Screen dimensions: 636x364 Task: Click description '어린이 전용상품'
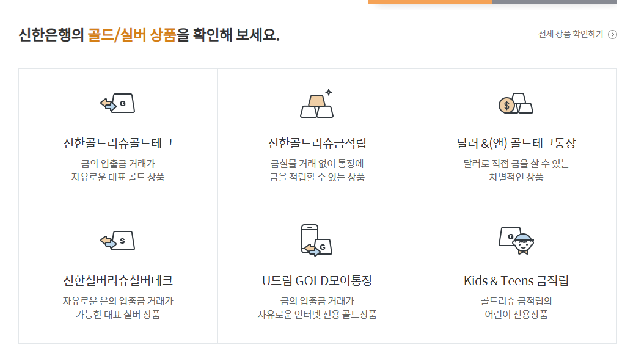[516, 315]
